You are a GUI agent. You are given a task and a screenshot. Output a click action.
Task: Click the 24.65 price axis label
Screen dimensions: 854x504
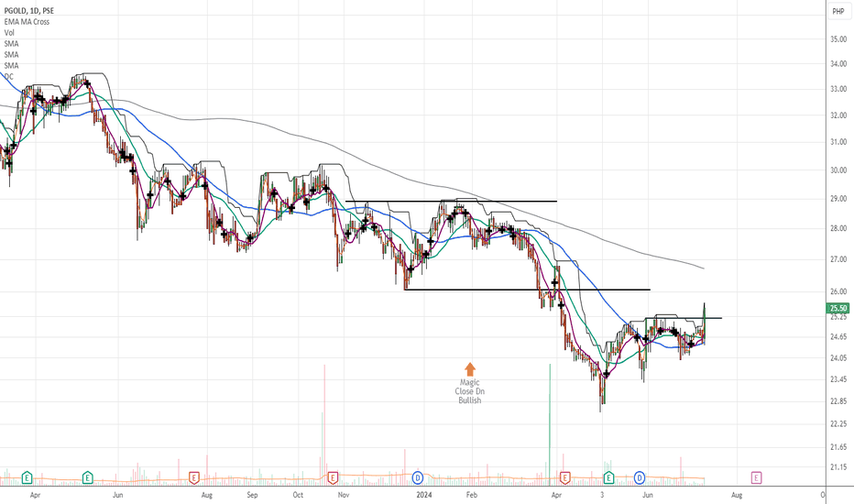(x=838, y=336)
